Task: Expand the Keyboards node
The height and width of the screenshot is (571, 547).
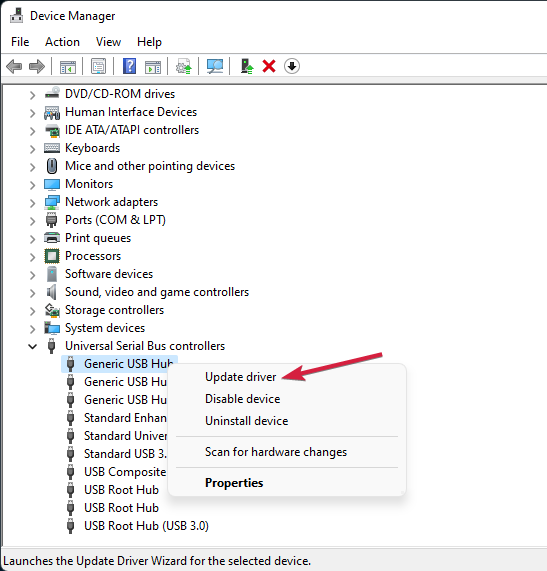Action: click(32, 149)
